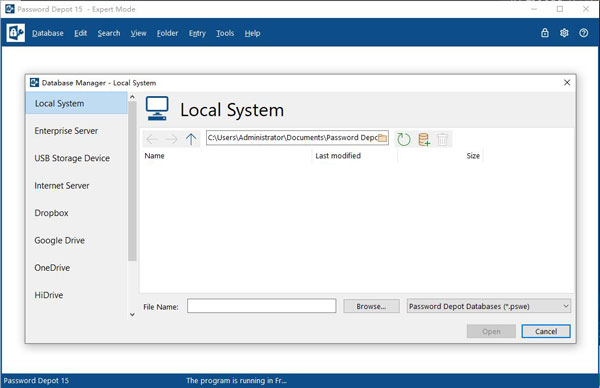
Task: Sort by the Name column header
Action: tap(155, 156)
